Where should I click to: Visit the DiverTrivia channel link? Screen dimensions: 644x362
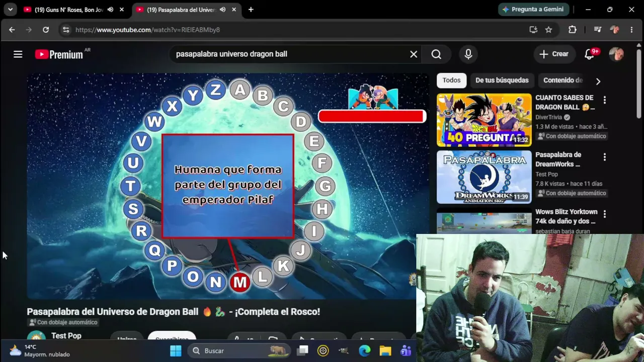[x=548, y=117]
